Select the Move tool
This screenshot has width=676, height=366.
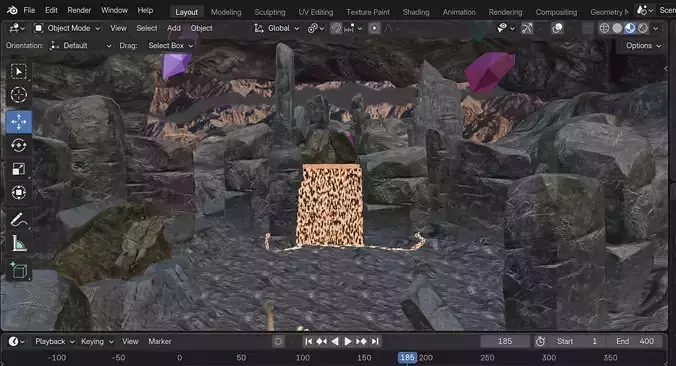pos(19,122)
